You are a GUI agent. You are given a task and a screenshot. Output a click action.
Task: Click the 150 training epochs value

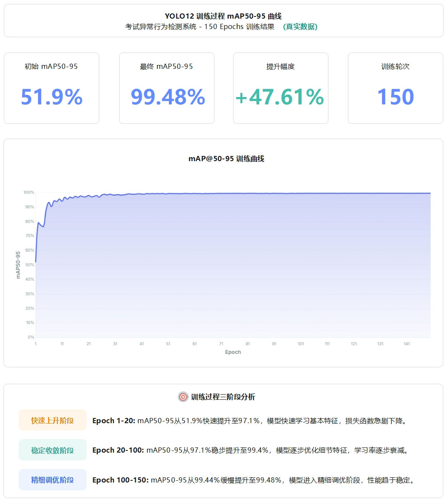[x=395, y=97]
